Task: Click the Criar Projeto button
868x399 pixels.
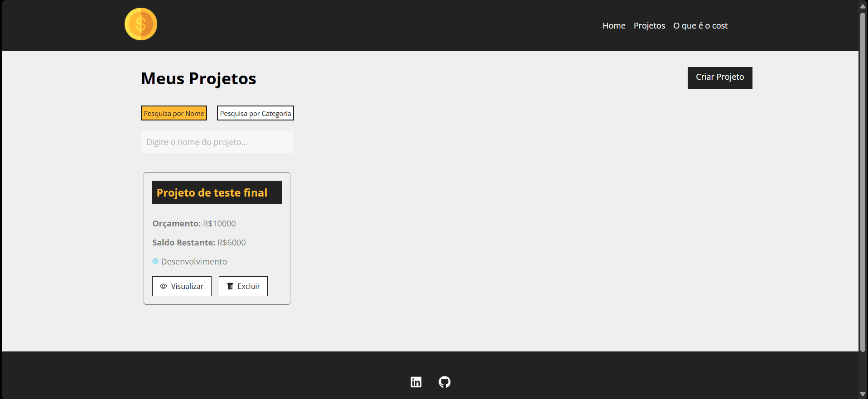Action: (720, 78)
